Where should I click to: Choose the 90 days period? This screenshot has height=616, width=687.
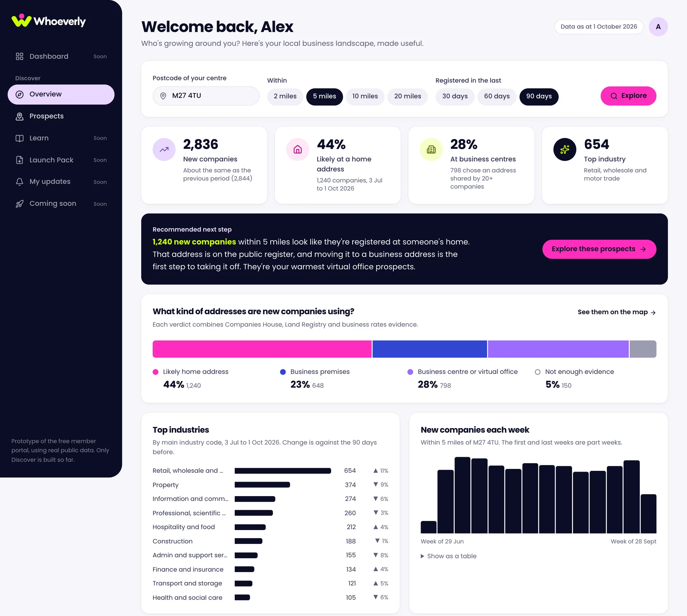(539, 96)
